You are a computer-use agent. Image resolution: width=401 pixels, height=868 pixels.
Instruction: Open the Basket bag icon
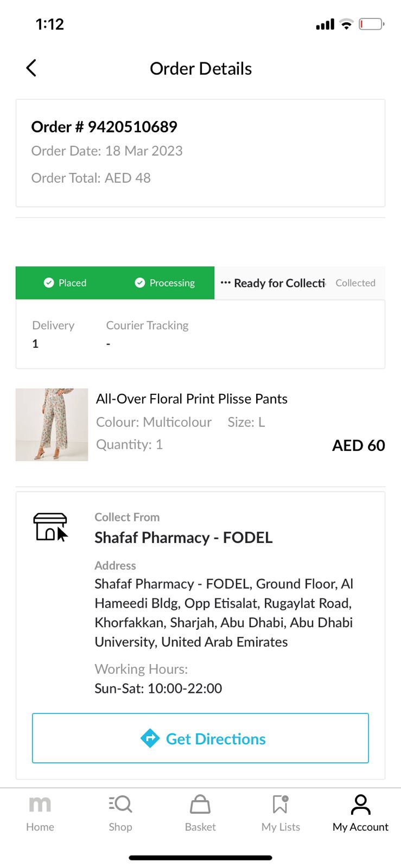coord(200,805)
